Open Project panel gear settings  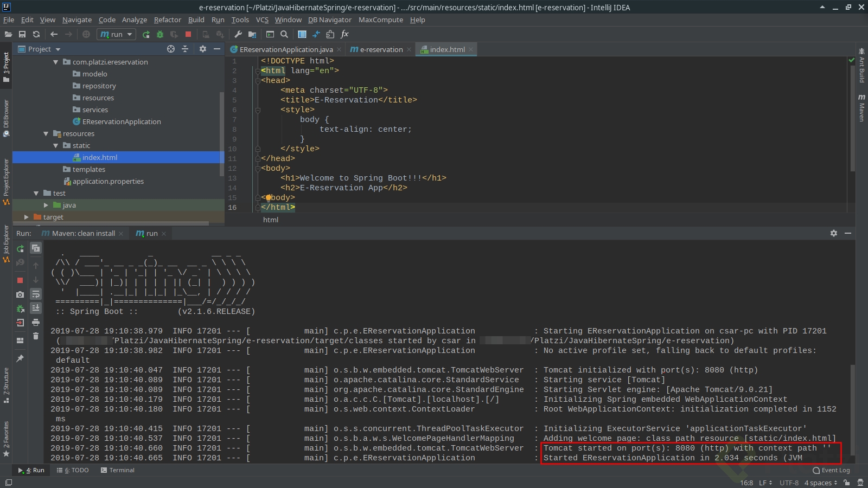click(203, 49)
